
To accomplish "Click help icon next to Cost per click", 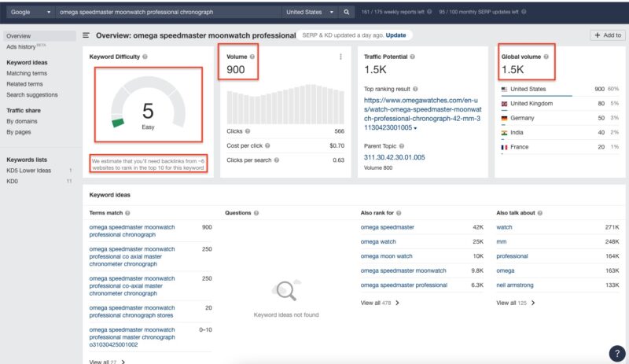I will (x=267, y=145).
